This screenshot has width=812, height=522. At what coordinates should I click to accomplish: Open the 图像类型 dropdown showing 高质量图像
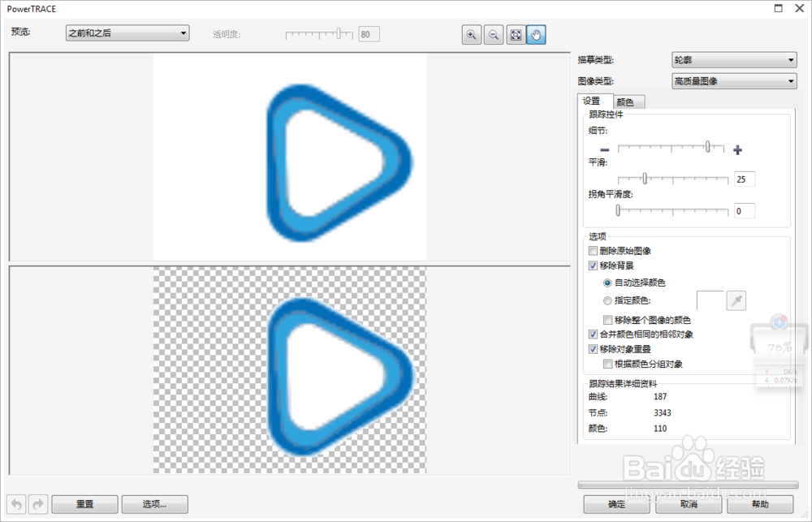(734, 81)
